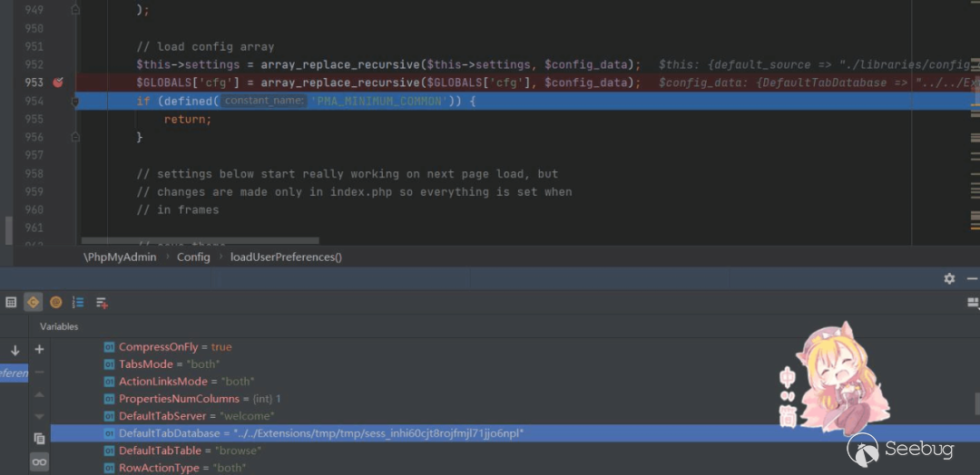Click the inline $this debug value hint
The image size is (980, 475).
[x=816, y=64]
